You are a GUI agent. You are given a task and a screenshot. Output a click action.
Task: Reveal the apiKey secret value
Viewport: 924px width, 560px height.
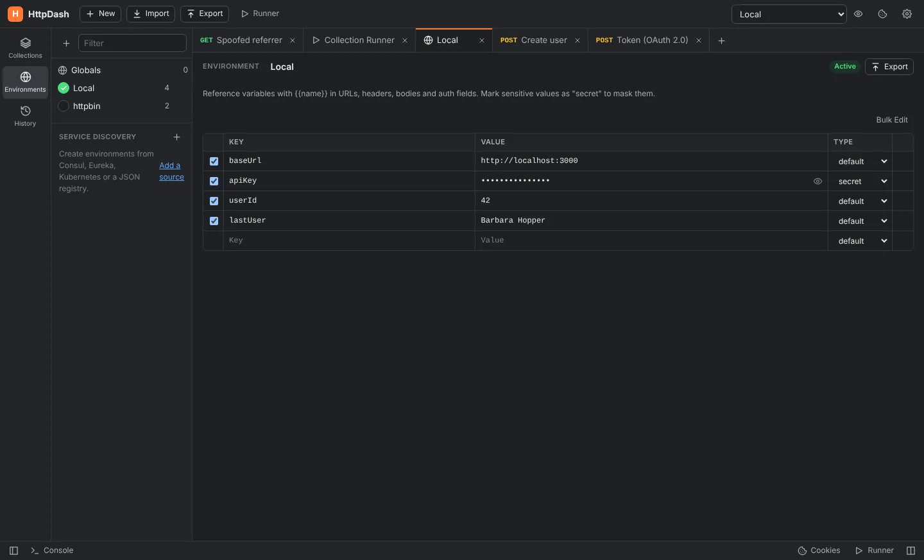[817, 182]
